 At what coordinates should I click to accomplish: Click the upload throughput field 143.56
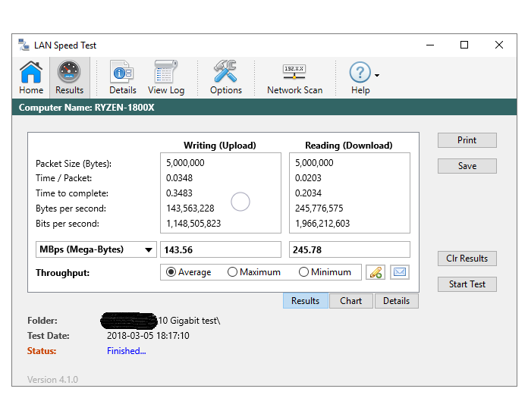pyautogui.click(x=221, y=249)
